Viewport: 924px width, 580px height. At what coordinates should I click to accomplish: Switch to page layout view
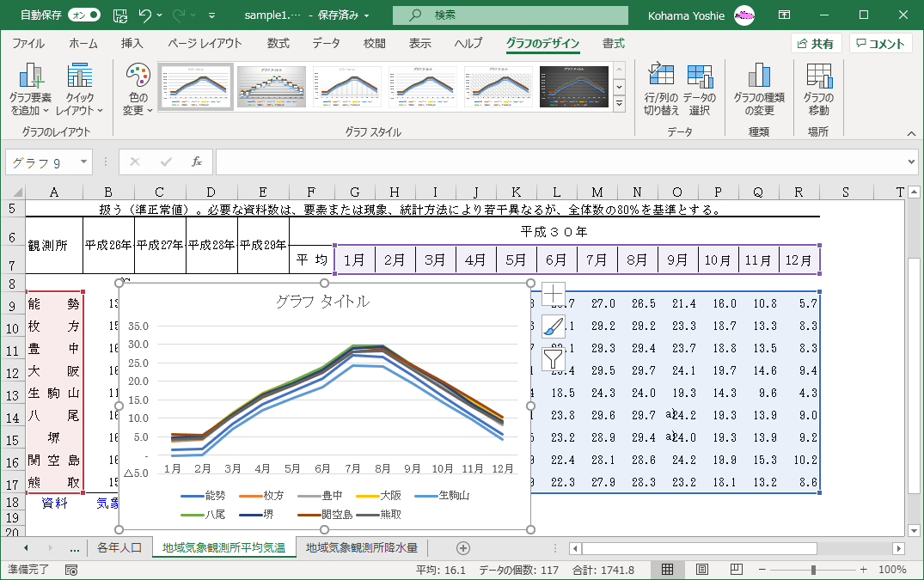click(x=701, y=570)
